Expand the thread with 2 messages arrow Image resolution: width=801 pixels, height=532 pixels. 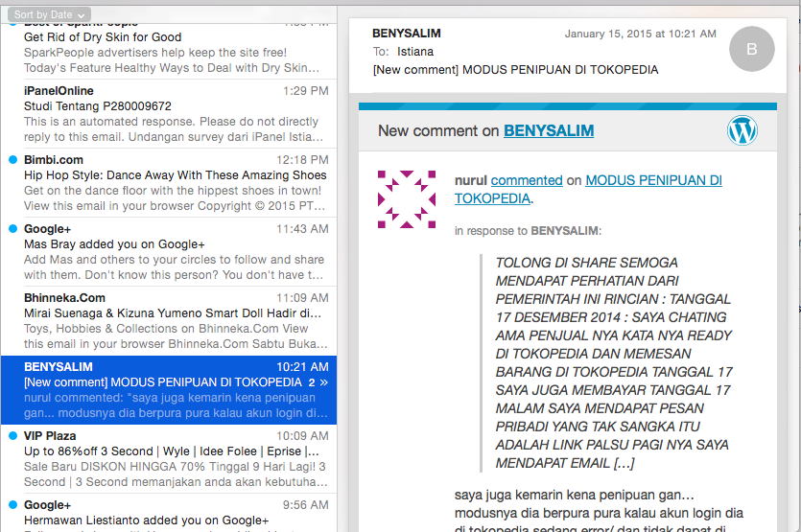click(323, 382)
